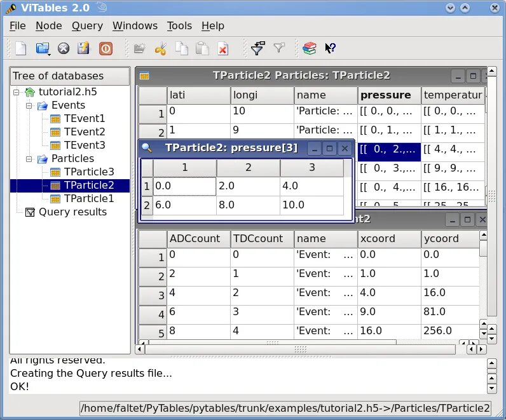506x420 pixels.
Task: Click the Paste clipboard toolbar icon
Action: coord(202,49)
